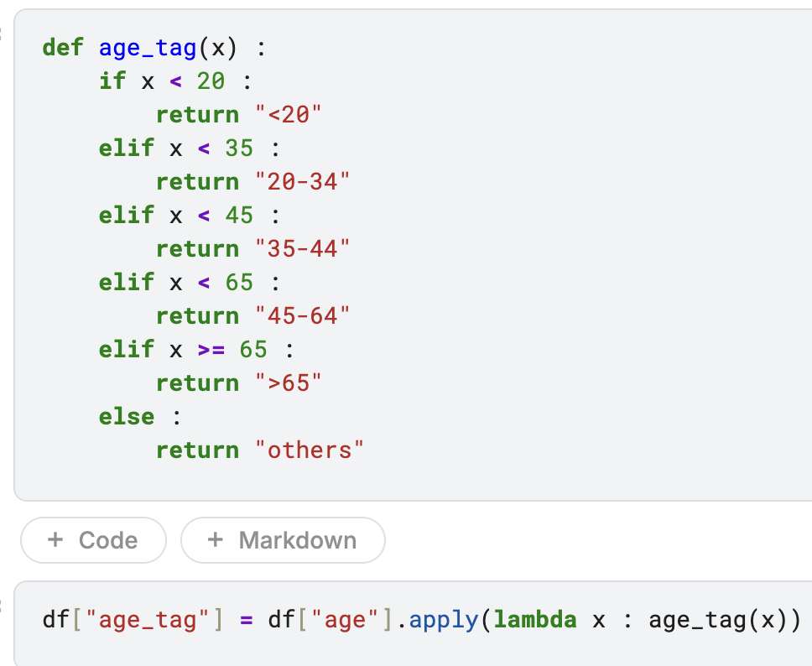Click the "others" return string

point(310,450)
